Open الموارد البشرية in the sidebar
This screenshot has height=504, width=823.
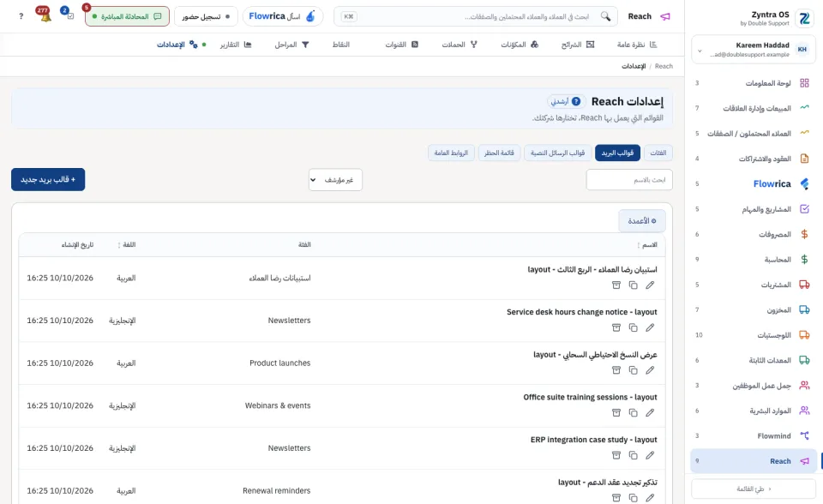(753, 411)
